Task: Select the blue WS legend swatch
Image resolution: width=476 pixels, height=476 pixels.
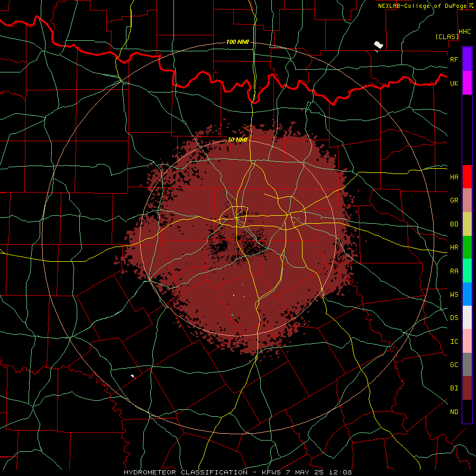Action: pyautogui.click(x=467, y=294)
